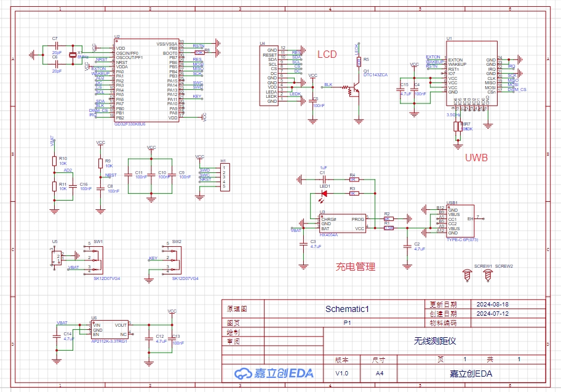
Task: Click the 物料编码 title block label
Action: (443, 323)
